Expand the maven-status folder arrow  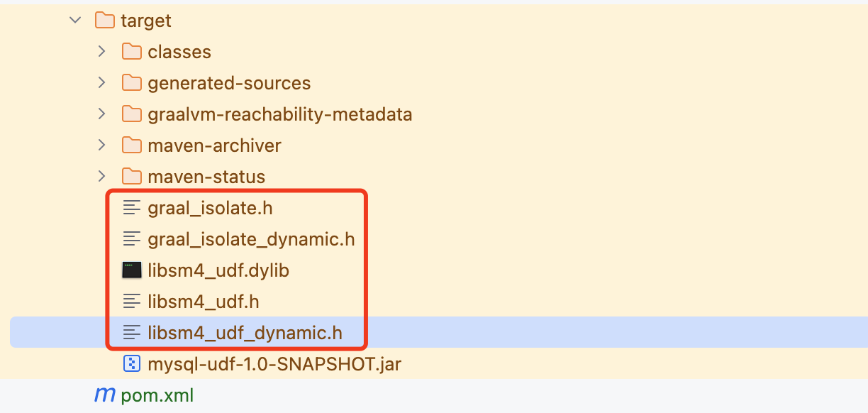[x=102, y=177]
